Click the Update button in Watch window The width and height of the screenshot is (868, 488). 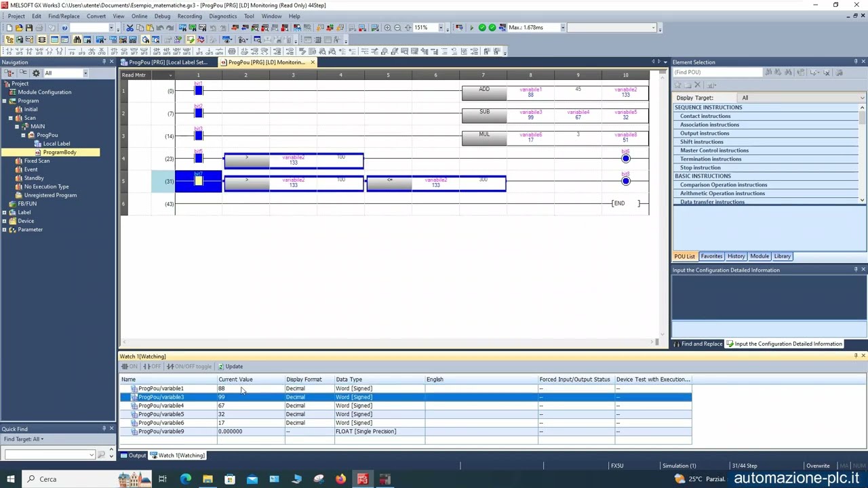point(231,367)
